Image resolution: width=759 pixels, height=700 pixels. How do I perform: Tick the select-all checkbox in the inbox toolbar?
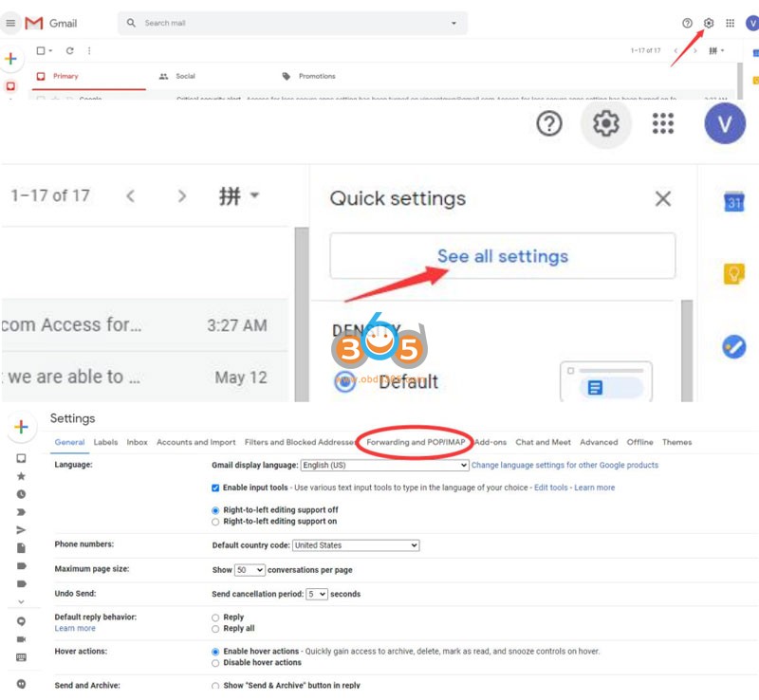pos(41,50)
